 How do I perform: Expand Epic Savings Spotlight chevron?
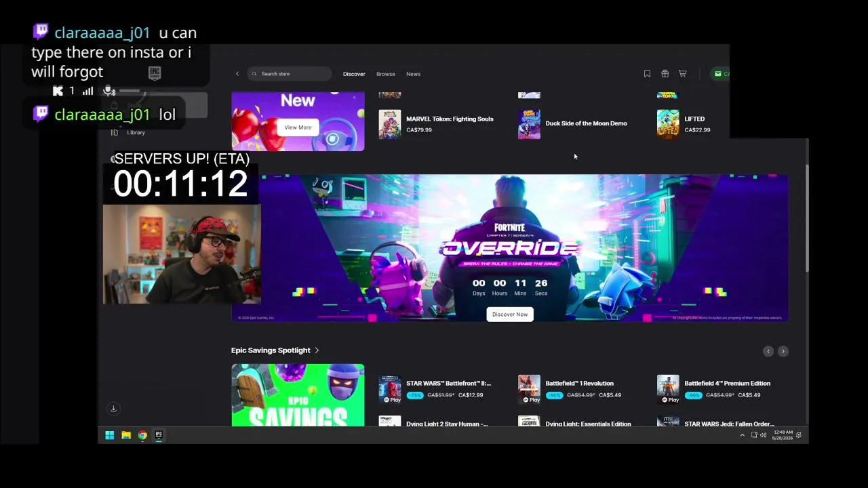[x=317, y=350]
